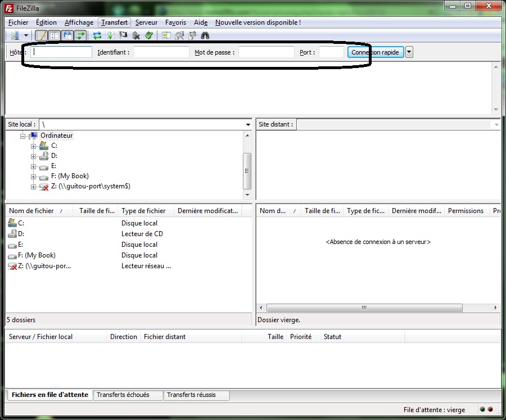Screen dimensions: 506x420
Task: Click the binoculars file search icon
Action: pyautogui.click(x=205, y=35)
